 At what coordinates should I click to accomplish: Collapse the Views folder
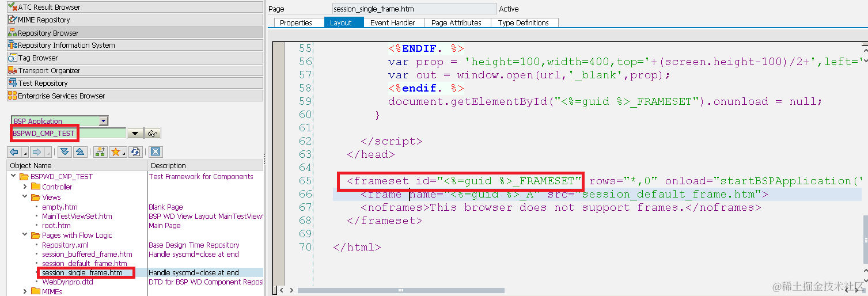pyautogui.click(x=25, y=197)
